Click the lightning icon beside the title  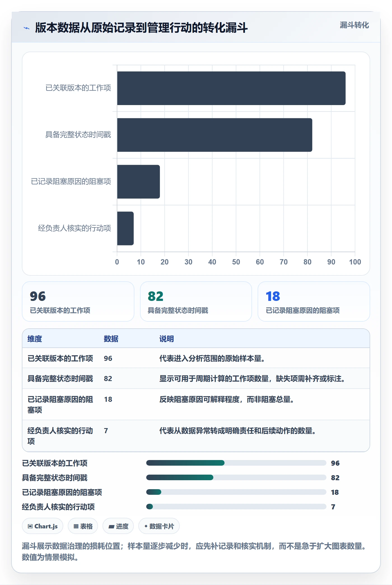pos(27,28)
